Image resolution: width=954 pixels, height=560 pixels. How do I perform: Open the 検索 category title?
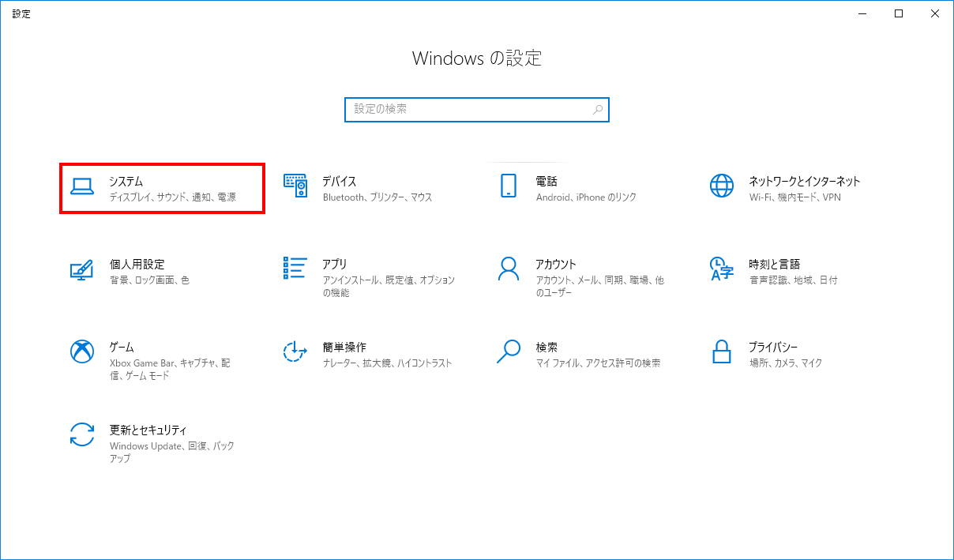tap(546, 347)
